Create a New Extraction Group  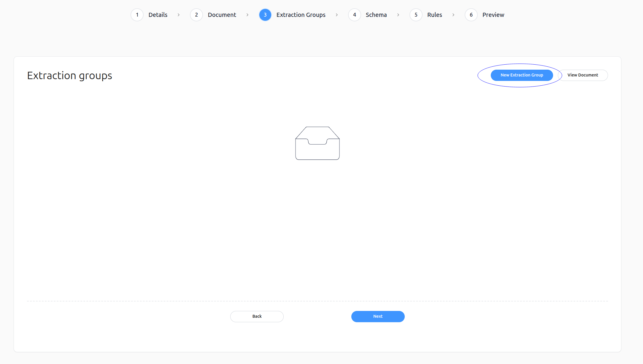click(522, 75)
